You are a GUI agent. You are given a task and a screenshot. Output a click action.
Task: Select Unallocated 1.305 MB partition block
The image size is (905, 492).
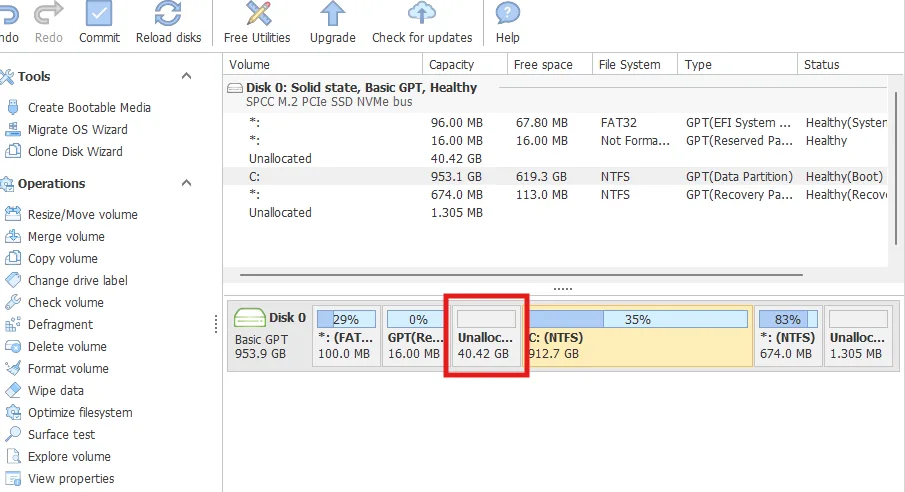[858, 336]
